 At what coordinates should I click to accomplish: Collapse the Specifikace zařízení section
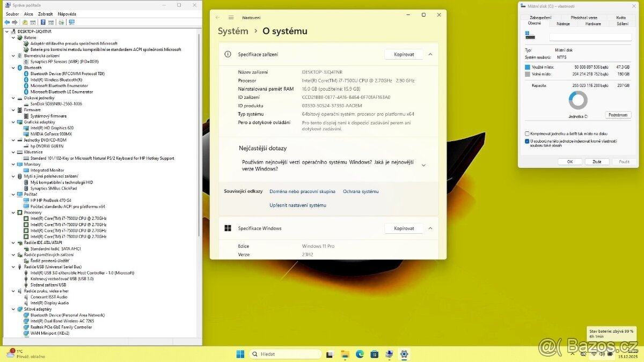tap(430, 54)
